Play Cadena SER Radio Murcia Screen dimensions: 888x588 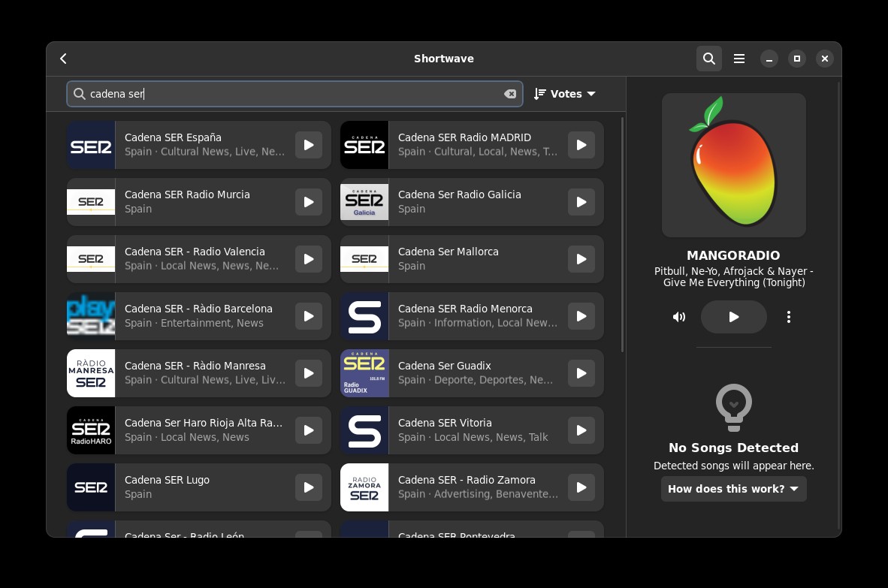[309, 202]
